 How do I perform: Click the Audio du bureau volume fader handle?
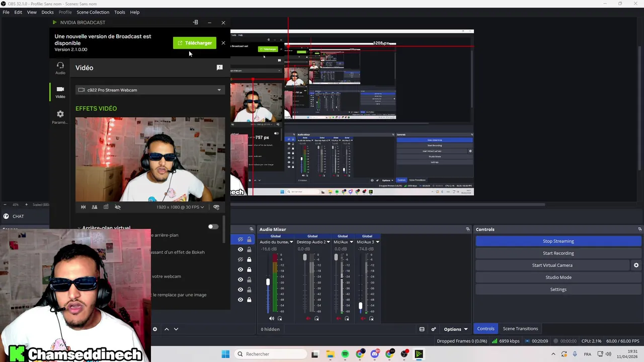point(268,282)
